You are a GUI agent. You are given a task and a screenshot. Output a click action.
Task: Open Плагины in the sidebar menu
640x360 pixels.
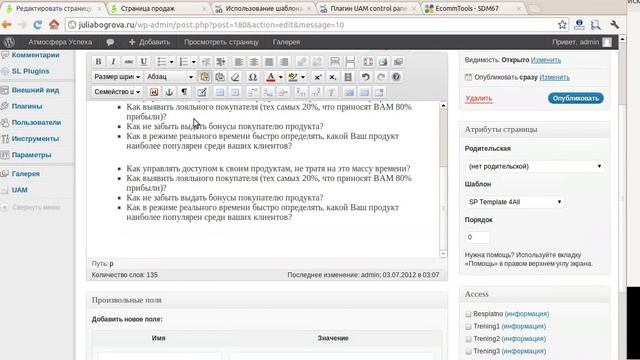point(27,106)
